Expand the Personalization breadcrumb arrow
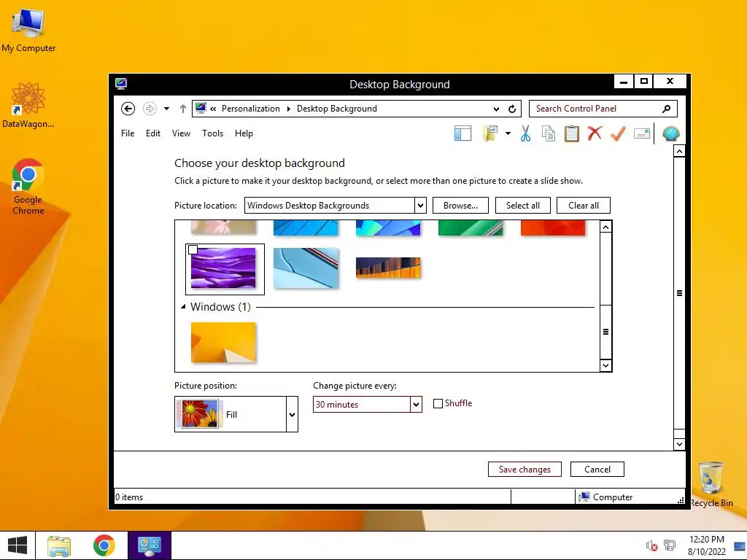Viewport: 747px width, 560px height. click(288, 109)
